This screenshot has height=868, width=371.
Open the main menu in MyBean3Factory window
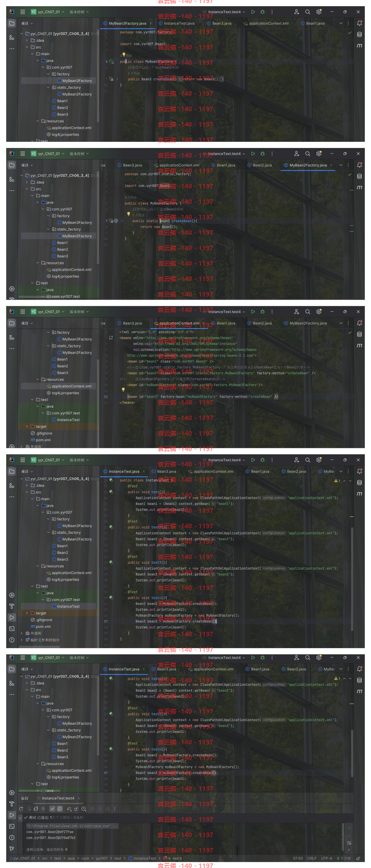point(23,12)
